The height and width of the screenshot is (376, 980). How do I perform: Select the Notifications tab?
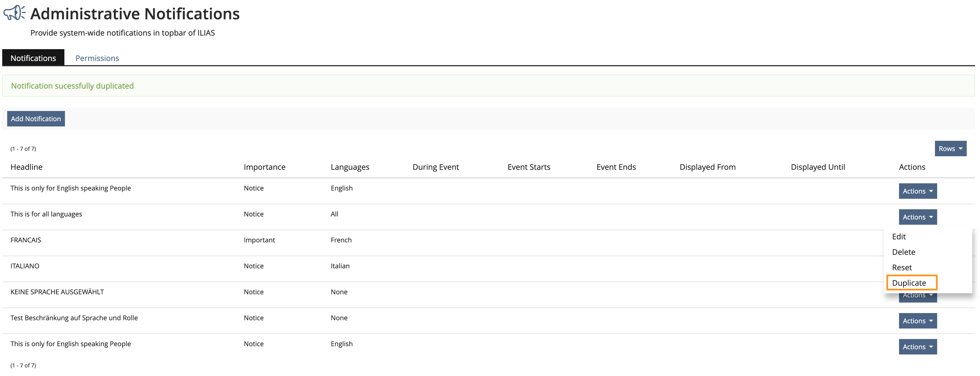coord(33,58)
